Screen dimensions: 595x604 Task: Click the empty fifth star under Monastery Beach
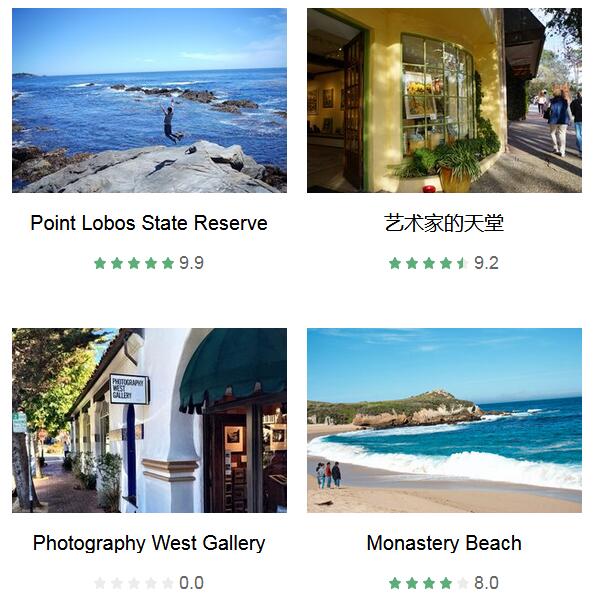point(463,583)
